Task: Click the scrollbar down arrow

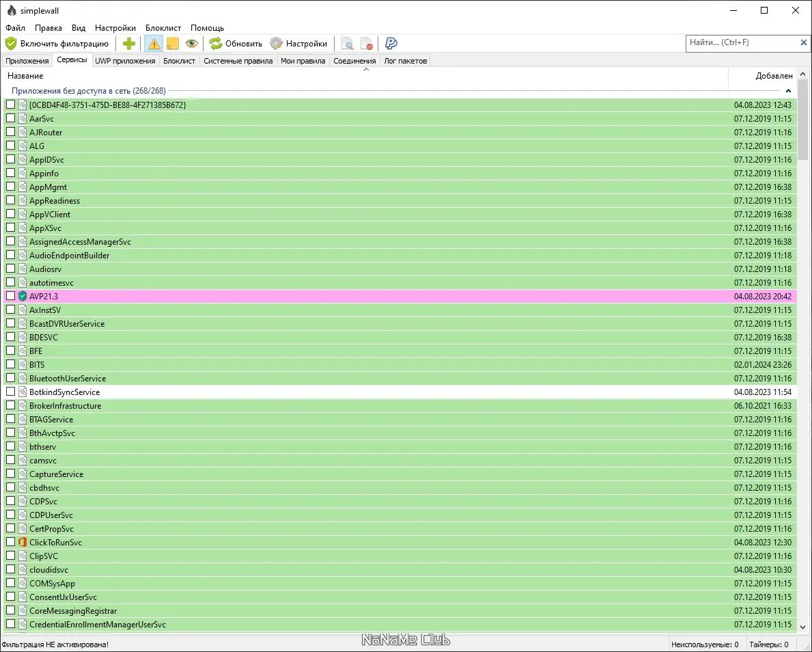Action: [x=802, y=627]
